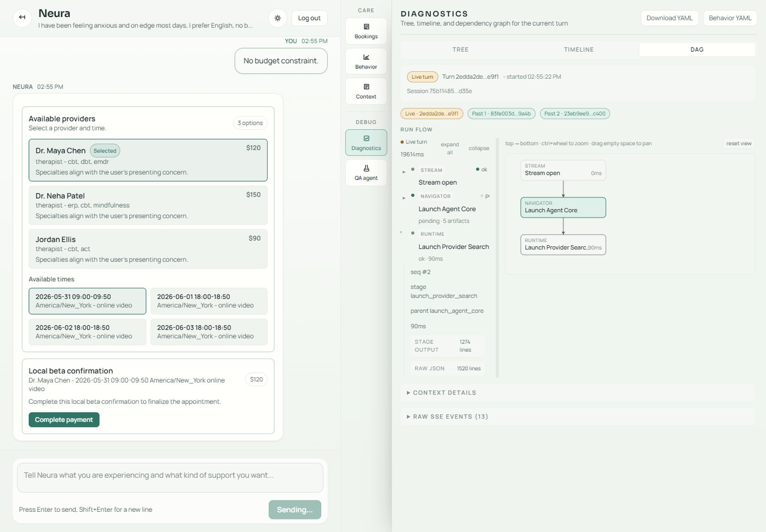Log out of Neura
The height and width of the screenshot is (532, 766).
pyautogui.click(x=309, y=18)
